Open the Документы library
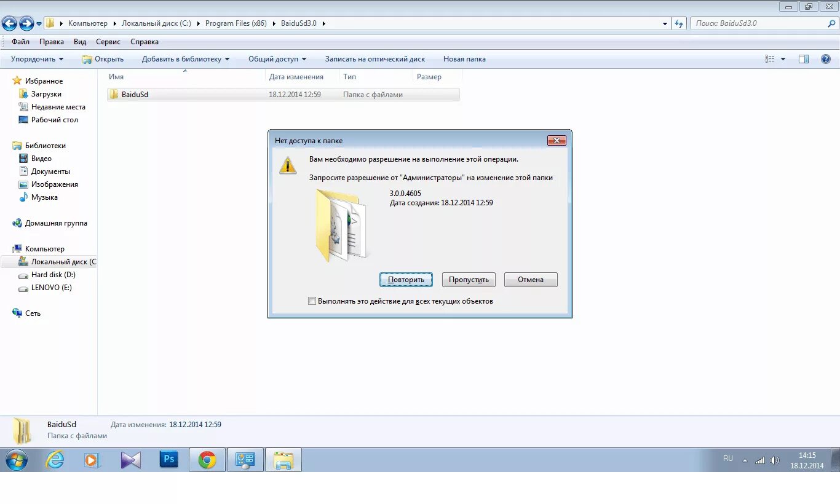The image size is (840, 504). pyautogui.click(x=50, y=171)
